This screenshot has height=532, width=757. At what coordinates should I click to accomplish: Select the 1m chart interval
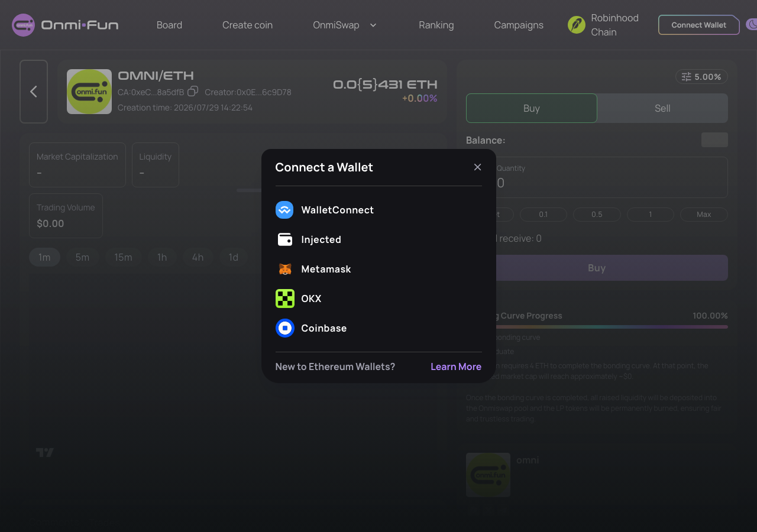pyautogui.click(x=44, y=257)
